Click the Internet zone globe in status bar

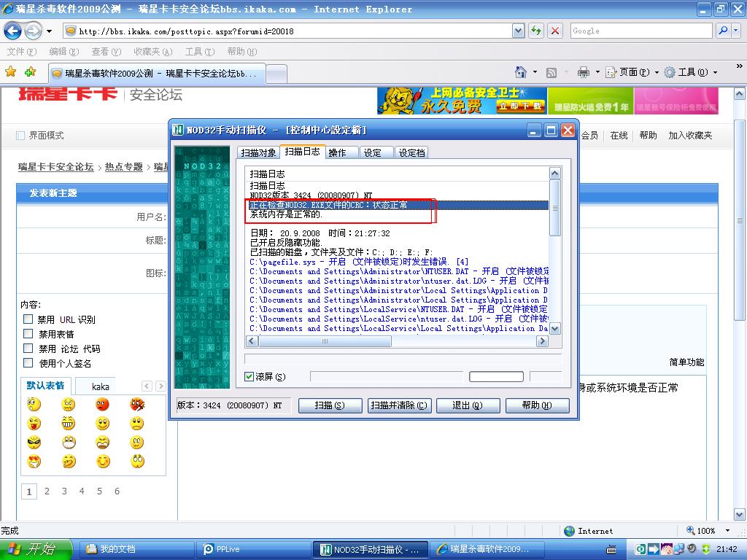[x=569, y=531]
